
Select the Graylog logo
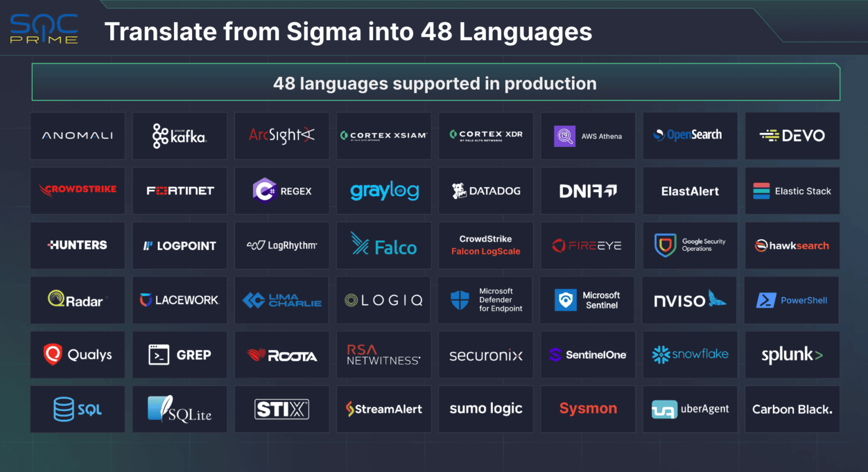[384, 190]
